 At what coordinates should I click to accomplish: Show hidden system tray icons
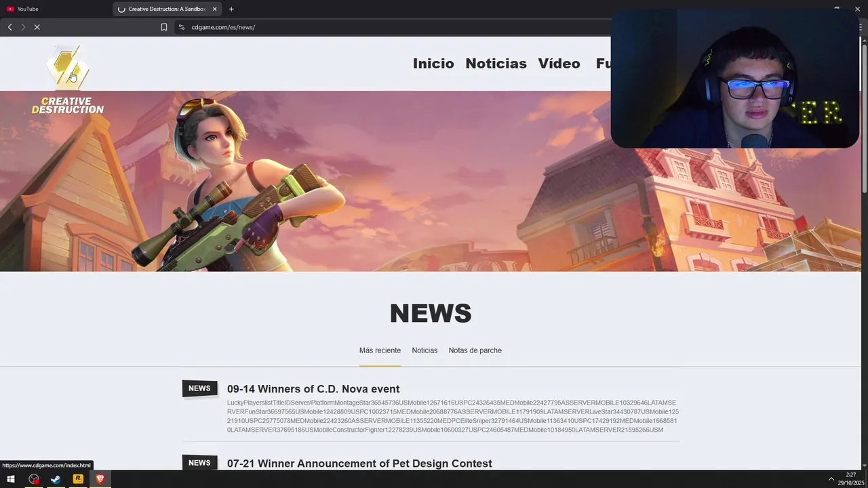(831, 479)
